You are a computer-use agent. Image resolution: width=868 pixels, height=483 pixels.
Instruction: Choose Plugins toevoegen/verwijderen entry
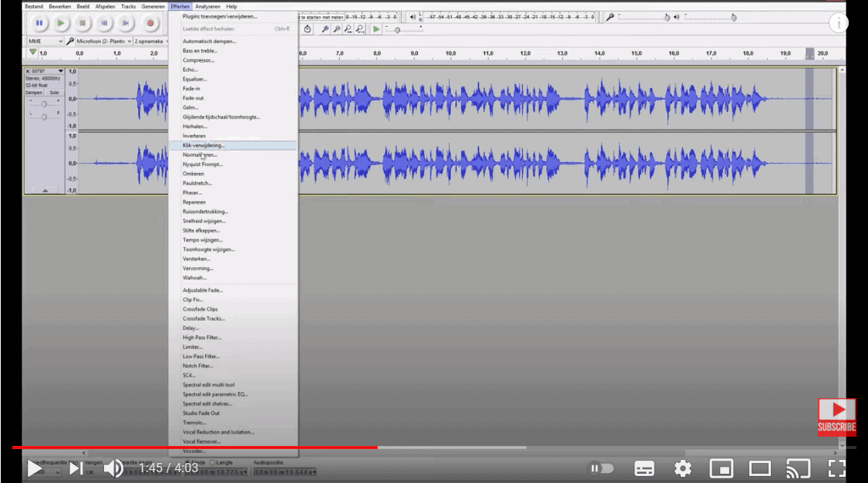[233, 17]
